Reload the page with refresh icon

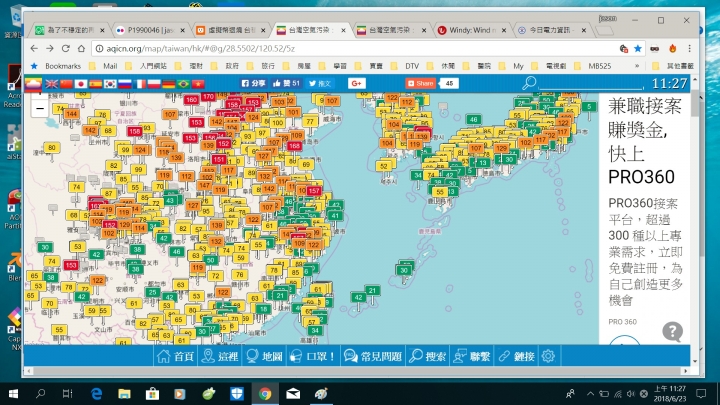(65, 48)
